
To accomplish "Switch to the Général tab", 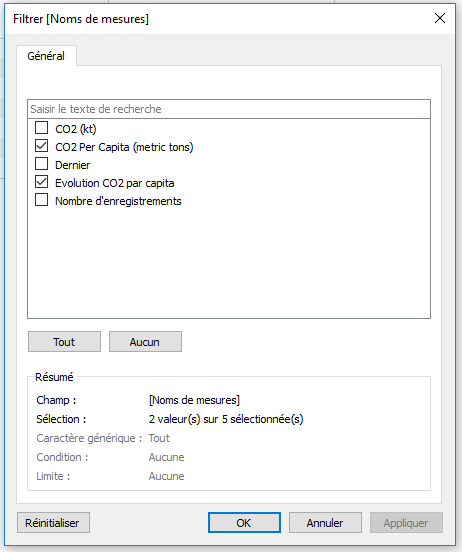I will tap(46, 56).
